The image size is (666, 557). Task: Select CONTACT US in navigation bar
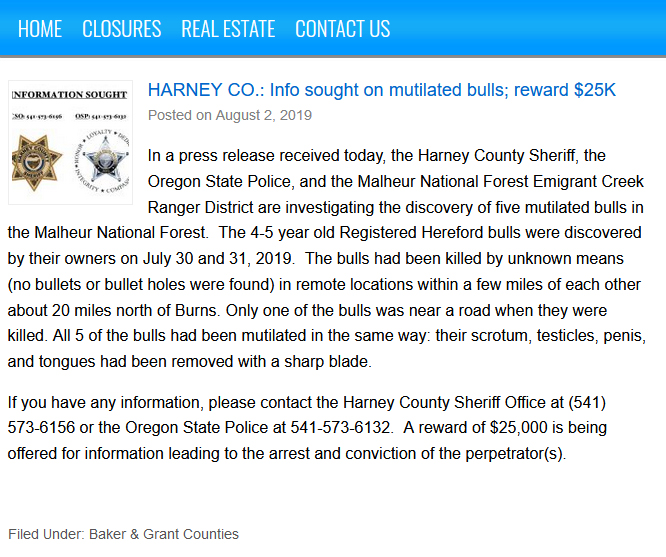pyautogui.click(x=342, y=29)
